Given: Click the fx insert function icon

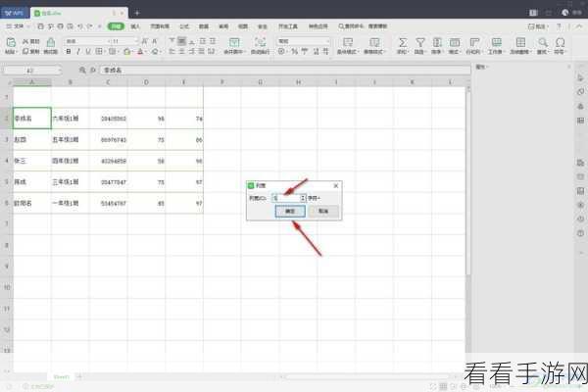Looking at the screenshot, I should tap(93, 71).
